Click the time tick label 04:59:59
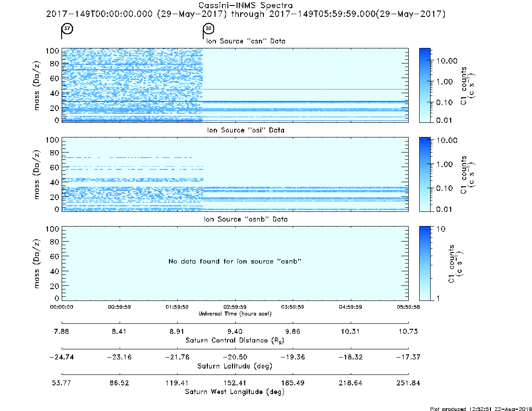Image resolution: width=532 pixels, height=411 pixels. [x=351, y=307]
